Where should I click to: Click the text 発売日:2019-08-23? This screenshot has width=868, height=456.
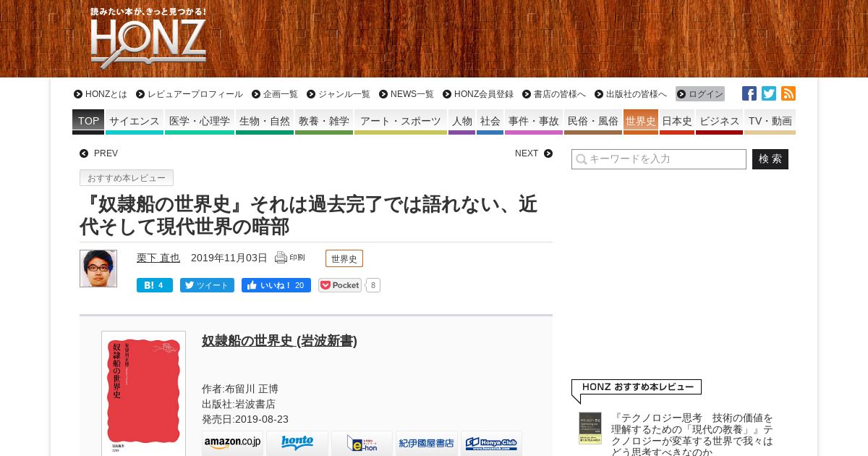click(245, 419)
